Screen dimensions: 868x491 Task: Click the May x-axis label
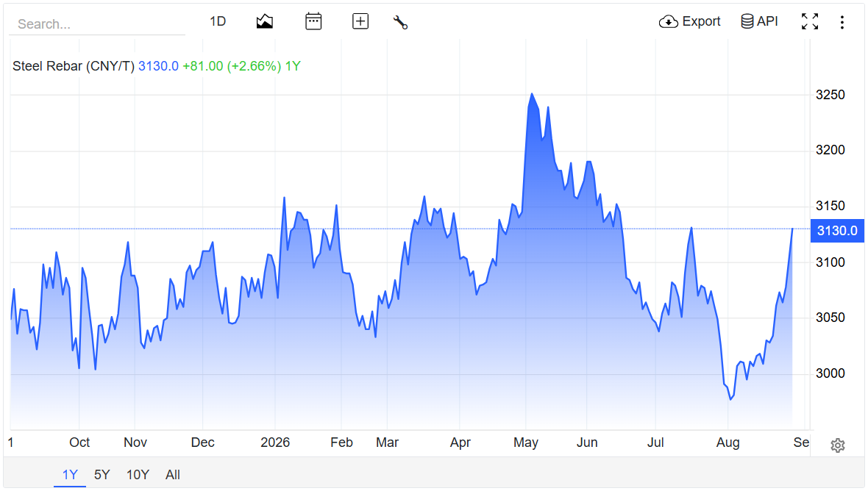point(526,442)
